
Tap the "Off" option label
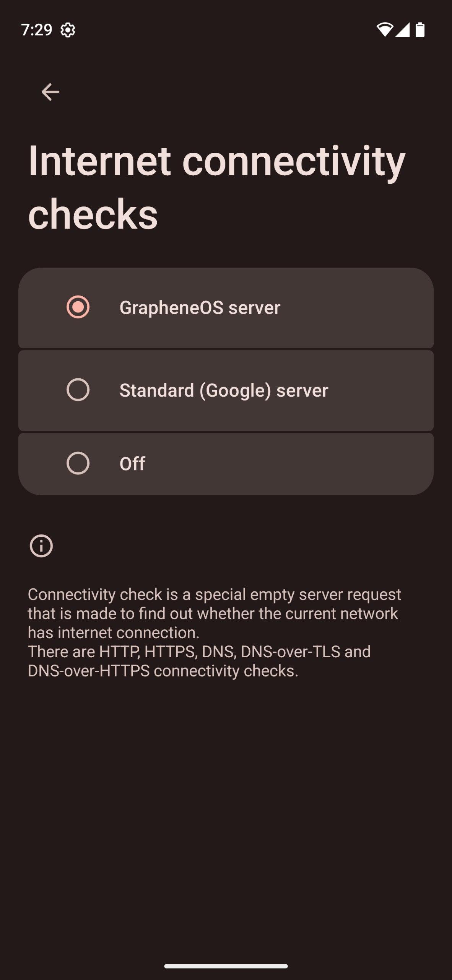pos(132,464)
